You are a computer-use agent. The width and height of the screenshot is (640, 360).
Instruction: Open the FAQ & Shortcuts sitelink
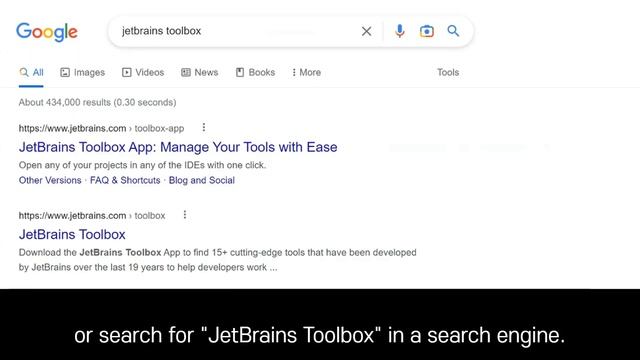(x=125, y=180)
